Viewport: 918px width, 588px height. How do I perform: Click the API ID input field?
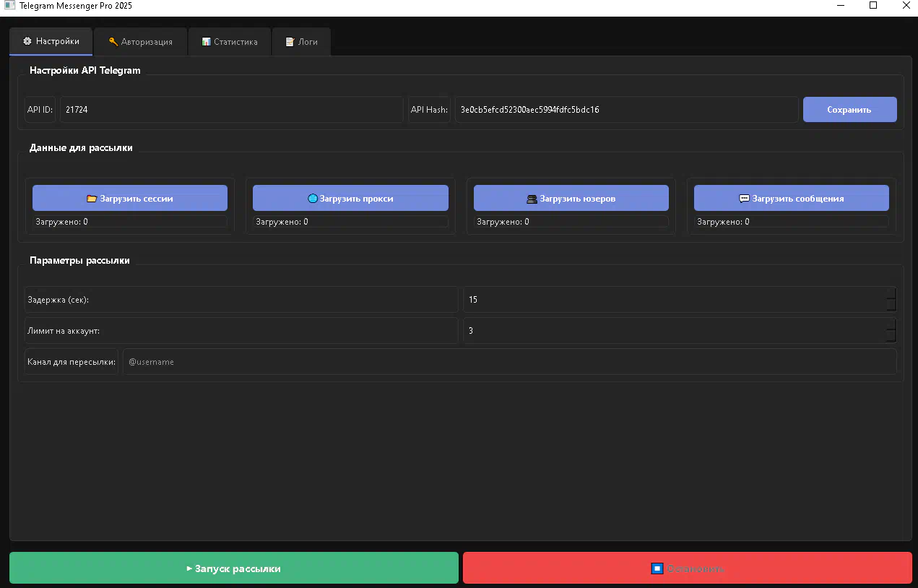(x=231, y=110)
